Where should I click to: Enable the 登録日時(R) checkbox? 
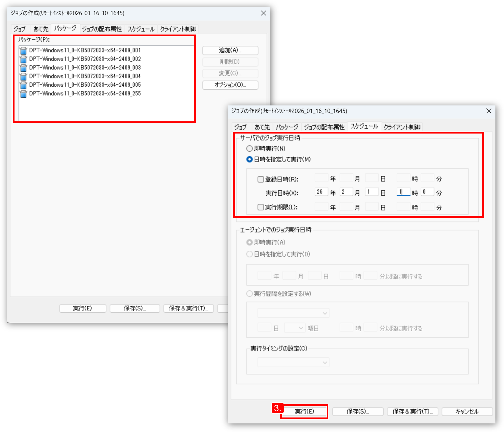coord(261,179)
